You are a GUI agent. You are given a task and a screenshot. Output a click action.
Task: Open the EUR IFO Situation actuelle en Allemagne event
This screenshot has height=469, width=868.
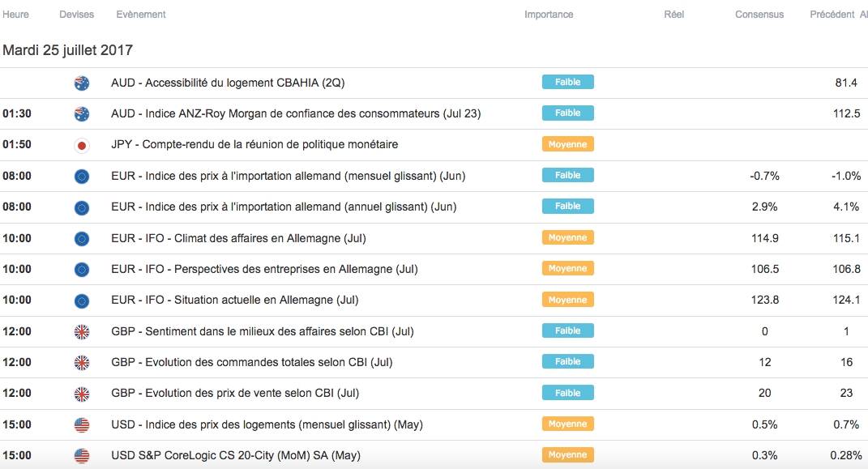click(x=234, y=301)
